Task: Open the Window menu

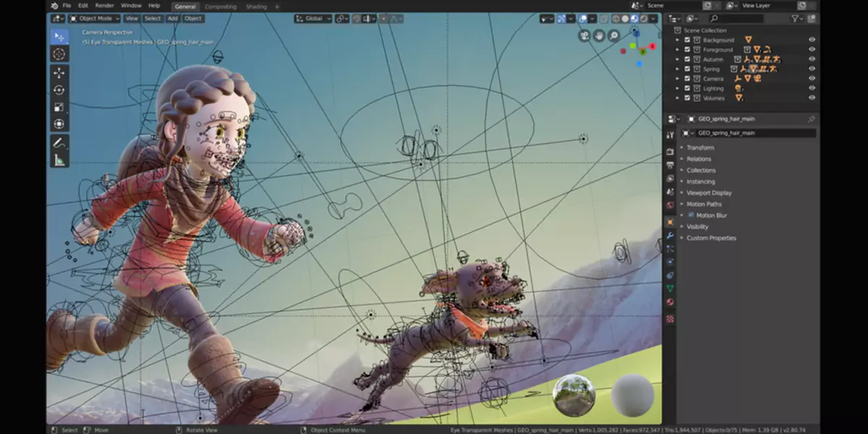Action: click(131, 6)
